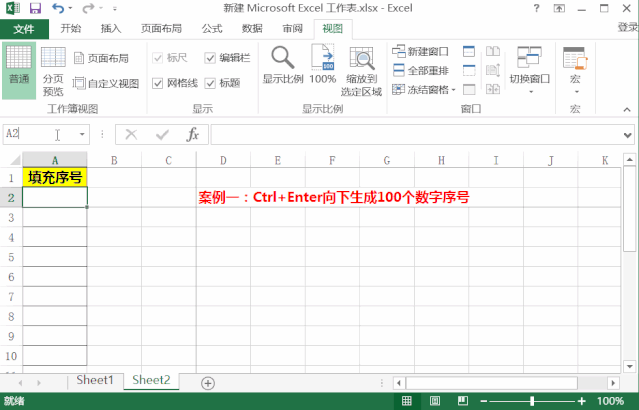The height and width of the screenshot is (410, 639).
Task: Open Excel Help question mark
Action: coord(536,8)
